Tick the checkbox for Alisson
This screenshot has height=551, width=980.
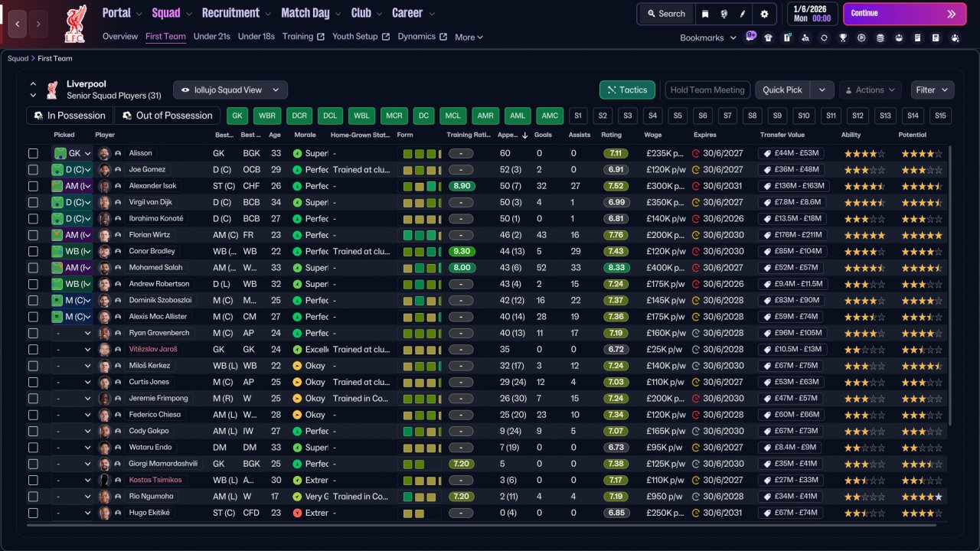tap(33, 153)
